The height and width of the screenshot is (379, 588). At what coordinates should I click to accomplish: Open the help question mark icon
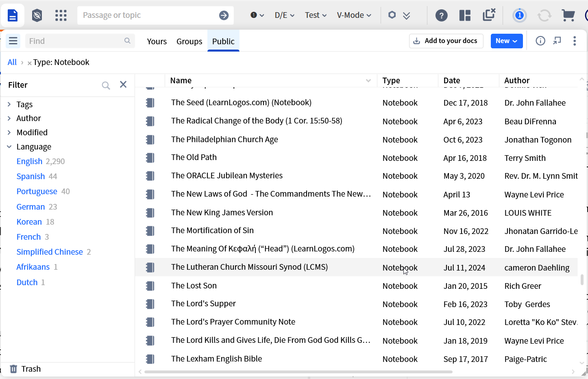441,15
